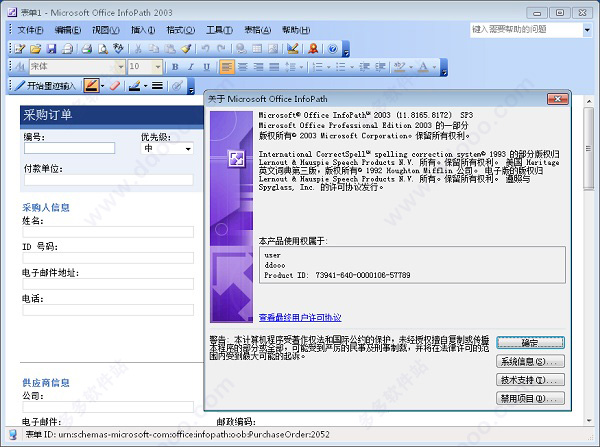Save the form with the floppy disk icon
600x447 pixels.
51,49
